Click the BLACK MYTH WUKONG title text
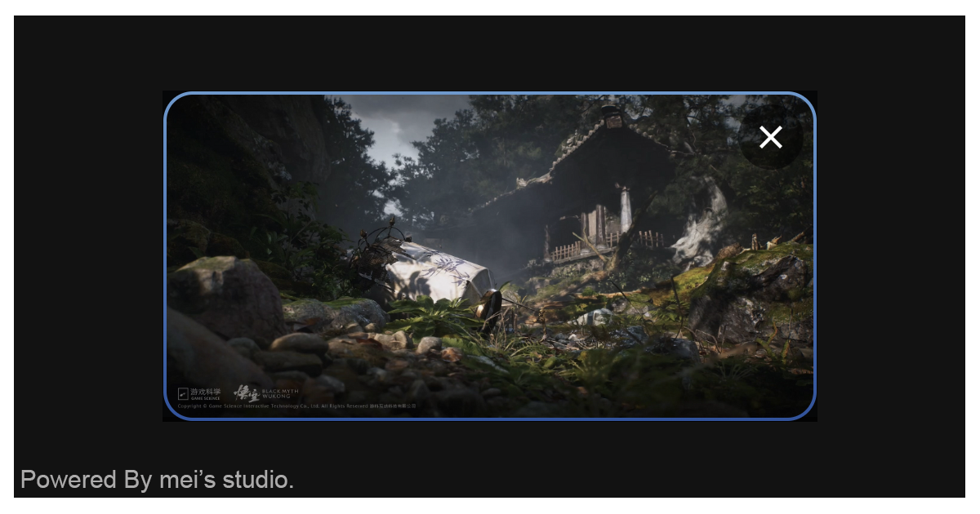980x514 pixels. [x=280, y=393]
